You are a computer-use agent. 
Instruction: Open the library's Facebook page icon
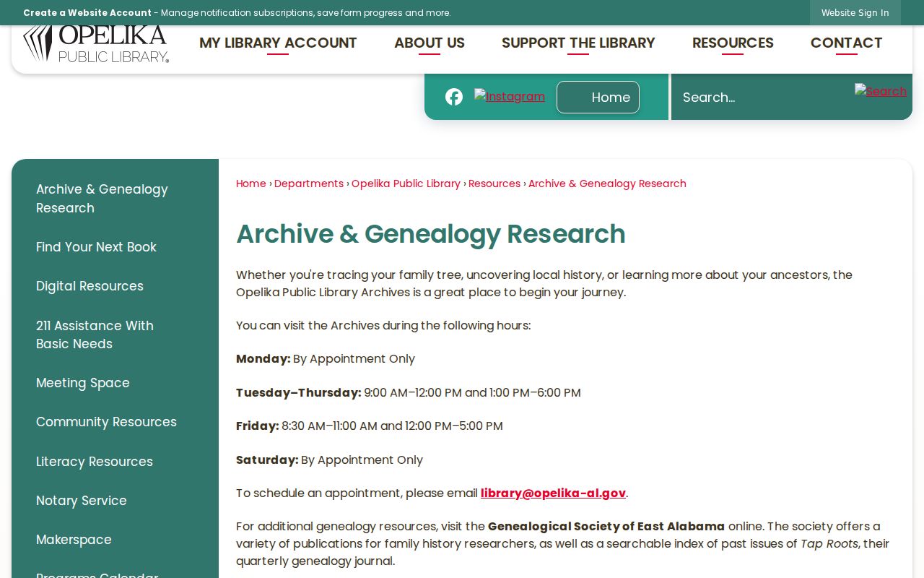[454, 97]
